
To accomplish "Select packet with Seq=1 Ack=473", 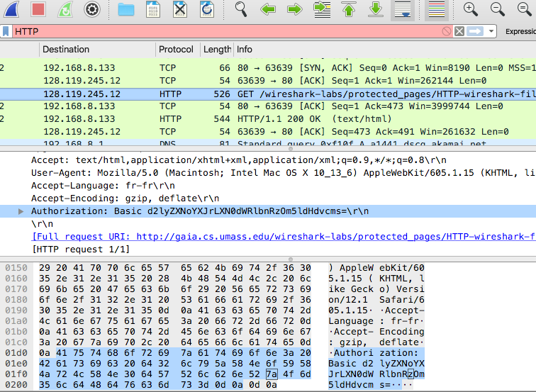I will coord(268,106).
